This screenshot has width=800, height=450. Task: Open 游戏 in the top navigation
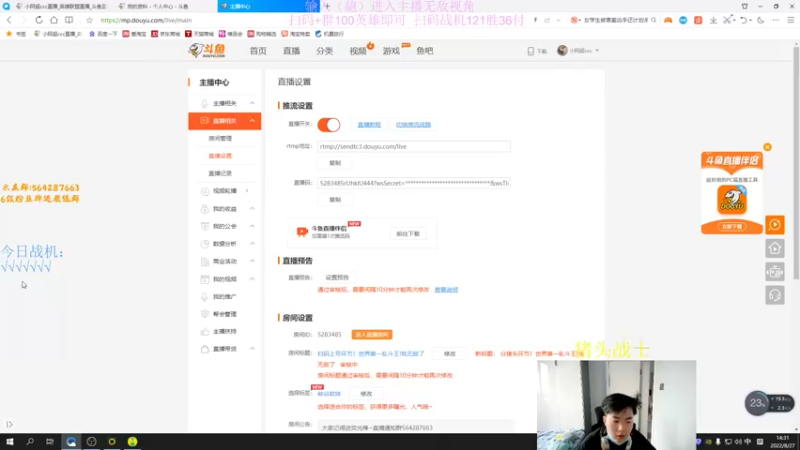(391, 51)
